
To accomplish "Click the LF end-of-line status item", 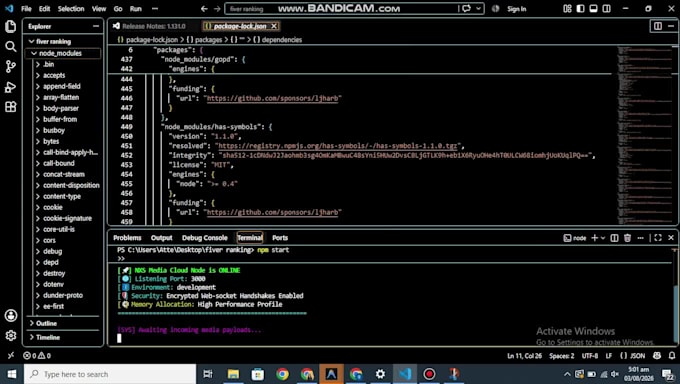I will point(608,355).
